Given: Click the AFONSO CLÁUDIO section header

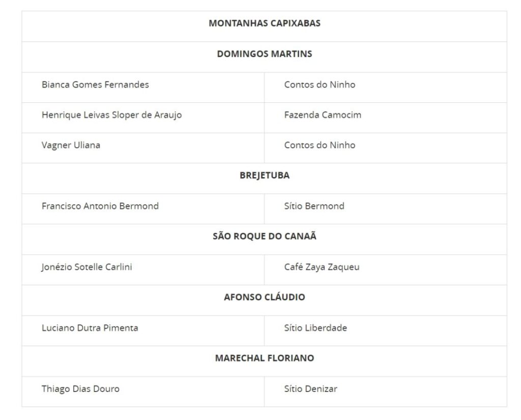Looking at the screenshot, I should tap(264, 297).
